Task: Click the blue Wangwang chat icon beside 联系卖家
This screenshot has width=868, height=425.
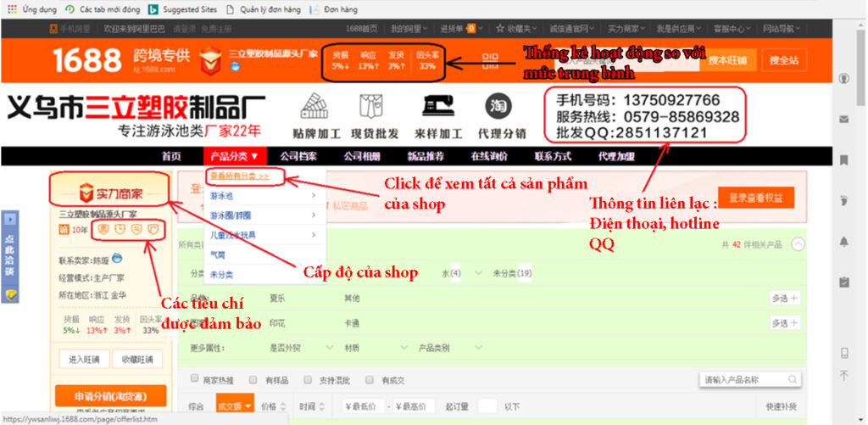Action: [x=116, y=258]
